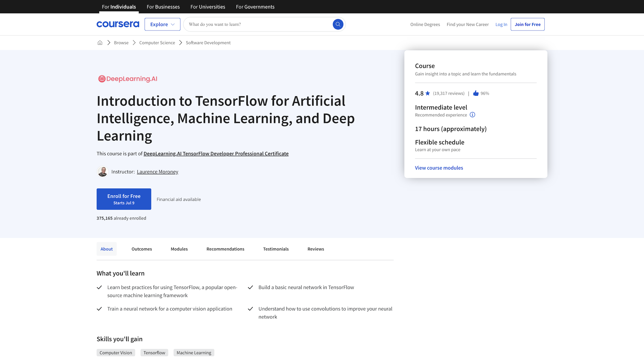
Task: Select the Recommendations tab
Action: (225, 249)
